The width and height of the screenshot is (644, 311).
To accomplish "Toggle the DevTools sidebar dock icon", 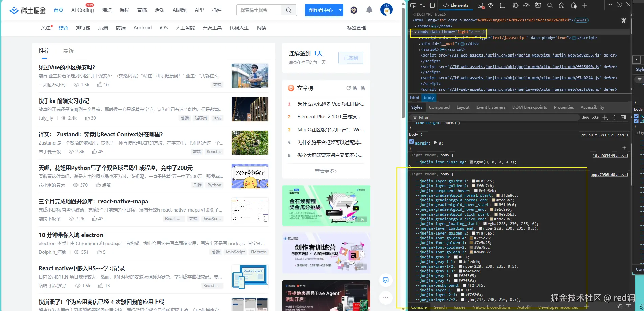I will [x=432, y=5].
